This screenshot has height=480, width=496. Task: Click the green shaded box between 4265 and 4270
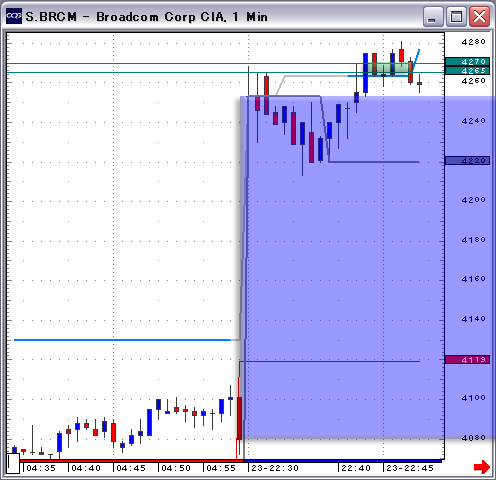388,69
